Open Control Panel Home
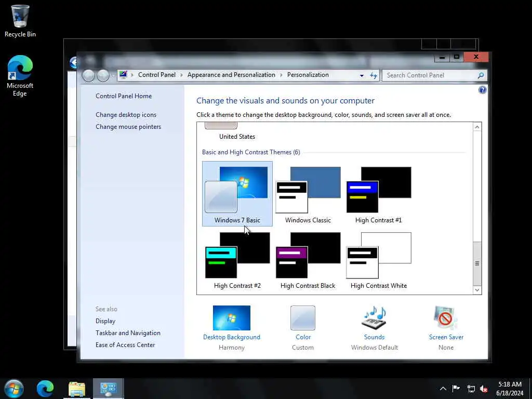The image size is (532, 399). pyautogui.click(x=124, y=96)
